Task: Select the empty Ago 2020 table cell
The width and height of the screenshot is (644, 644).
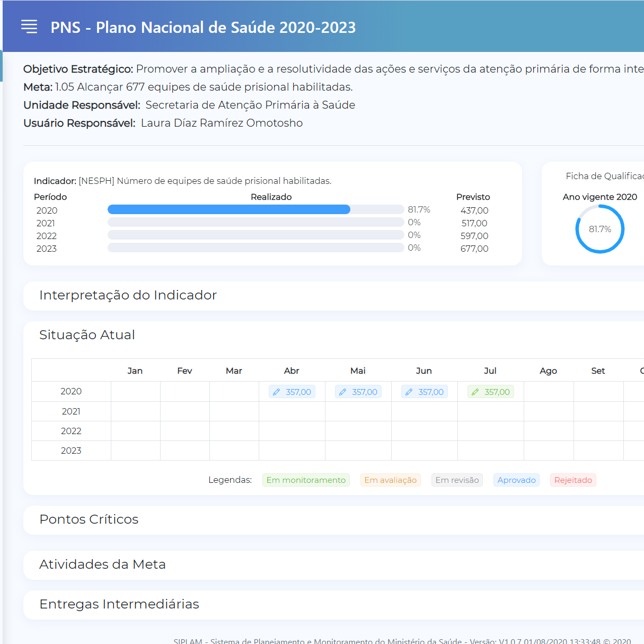Action: [549, 392]
